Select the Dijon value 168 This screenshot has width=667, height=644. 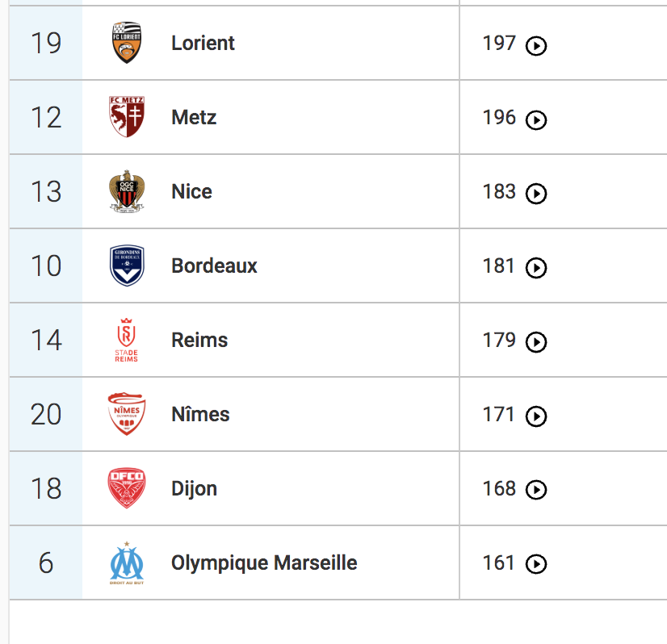click(x=499, y=488)
